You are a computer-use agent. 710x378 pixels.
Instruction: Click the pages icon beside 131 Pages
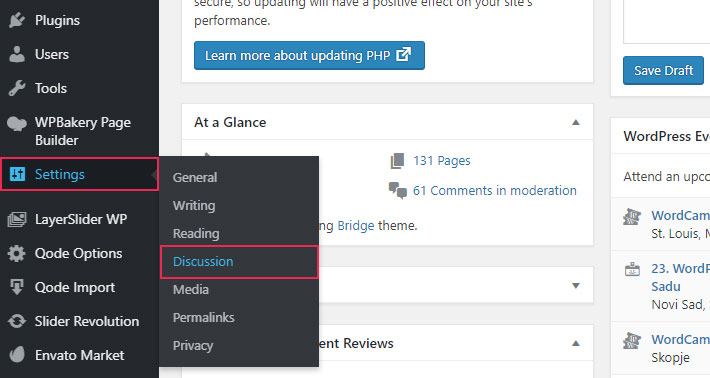397,161
